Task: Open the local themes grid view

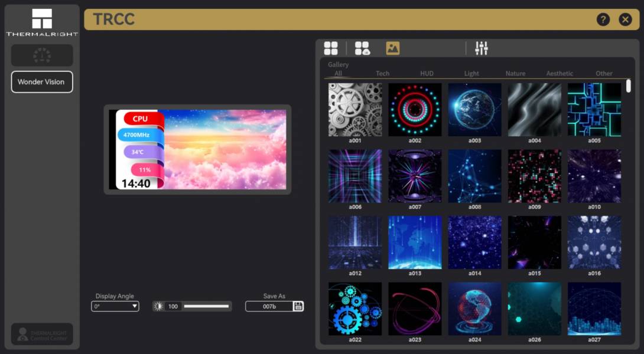Action: coord(331,48)
